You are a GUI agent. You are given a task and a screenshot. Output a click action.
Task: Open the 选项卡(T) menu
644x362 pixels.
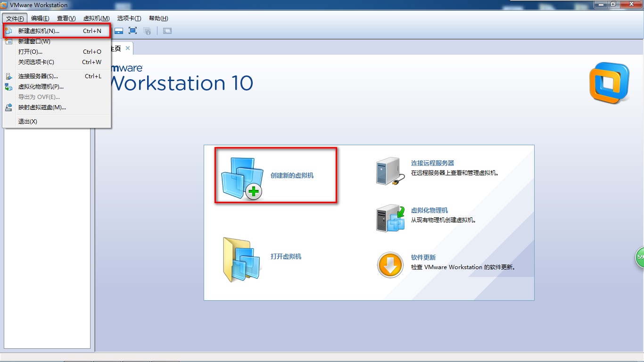point(129,18)
